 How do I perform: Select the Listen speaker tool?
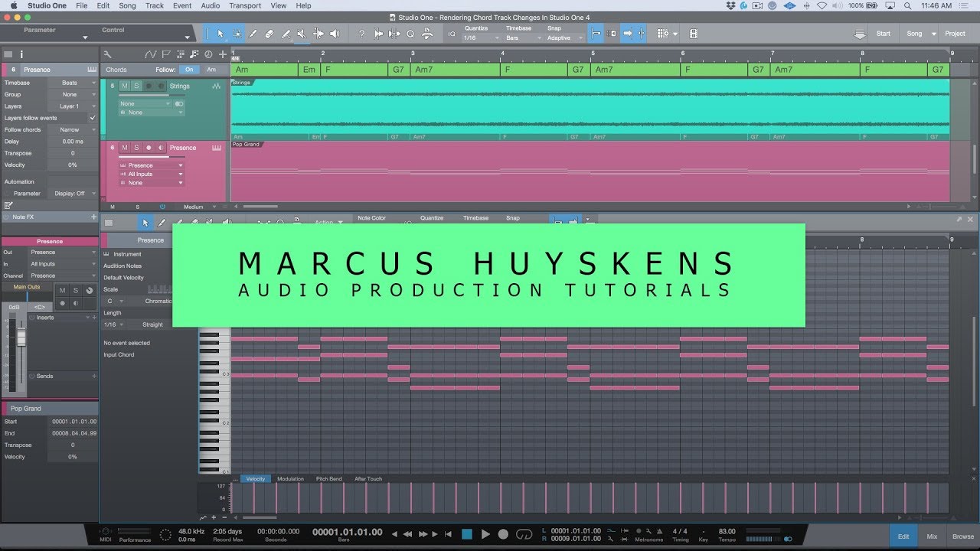click(x=335, y=34)
